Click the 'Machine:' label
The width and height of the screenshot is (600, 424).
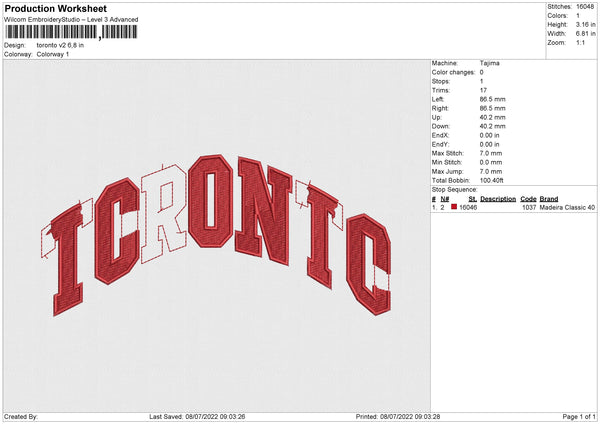pyautogui.click(x=445, y=63)
